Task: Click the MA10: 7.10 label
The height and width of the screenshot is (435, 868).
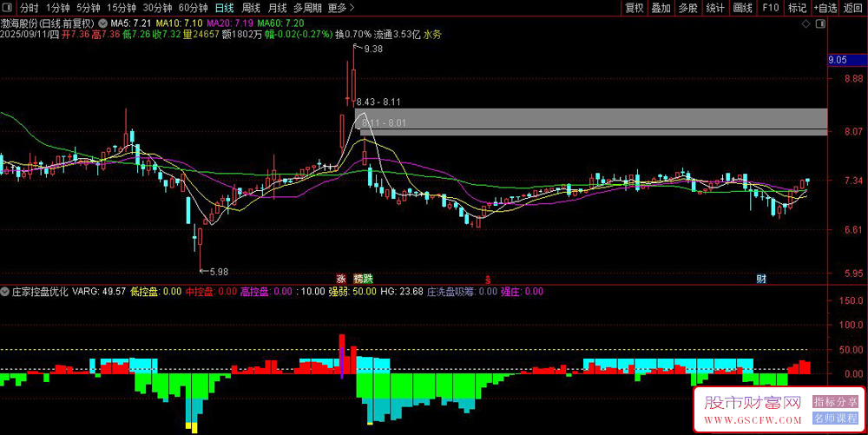Action: (179, 23)
